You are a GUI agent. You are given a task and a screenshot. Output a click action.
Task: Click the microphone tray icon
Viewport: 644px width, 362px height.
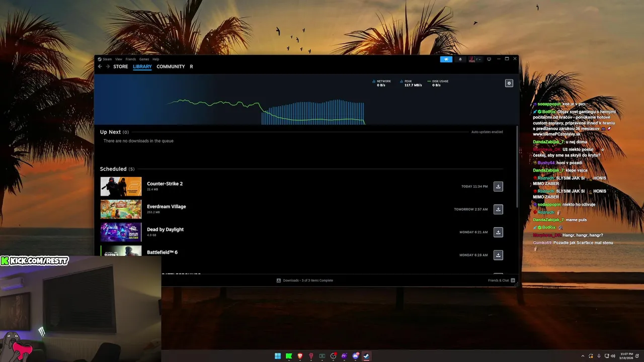coord(599,356)
